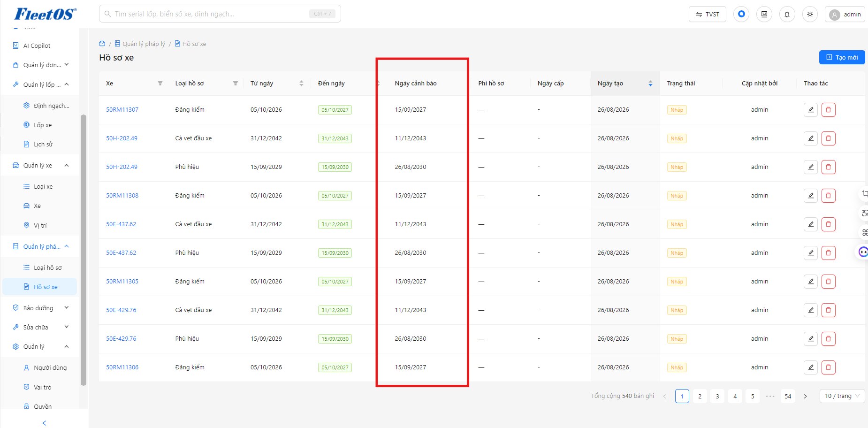
Task: Open vehicle link 50RM11305
Action: pos(122,282)
